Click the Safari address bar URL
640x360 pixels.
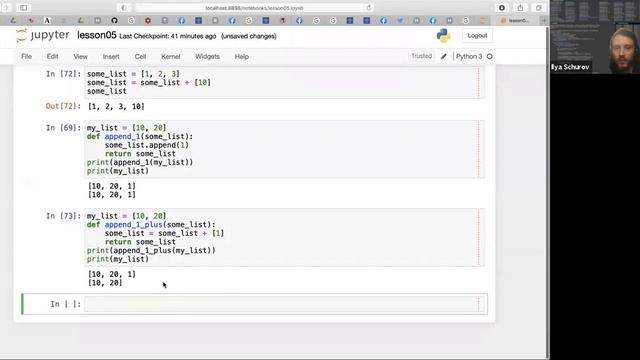[254, 8]
